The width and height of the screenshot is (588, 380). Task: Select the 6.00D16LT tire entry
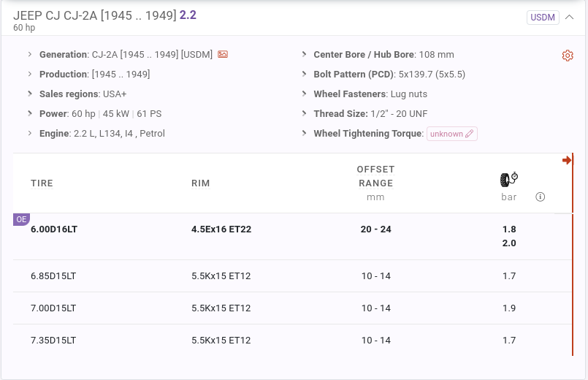[x=54, y=229]
